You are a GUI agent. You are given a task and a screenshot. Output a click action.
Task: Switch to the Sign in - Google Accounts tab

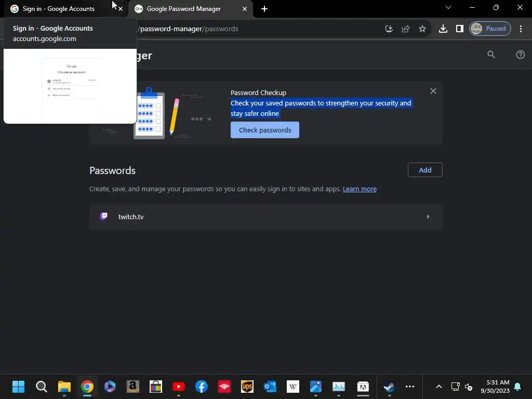point(64,9)
